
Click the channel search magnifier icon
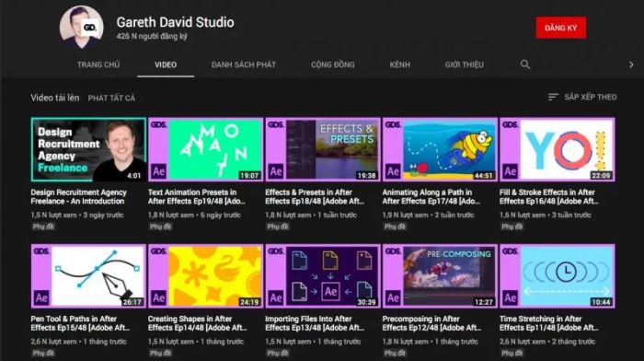click(525, 64)
